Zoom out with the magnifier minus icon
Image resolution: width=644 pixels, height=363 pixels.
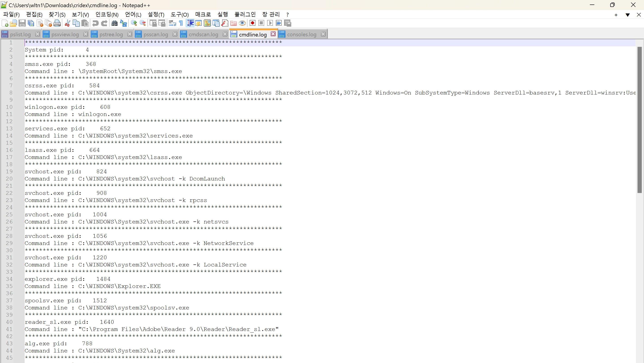(142, 23)
